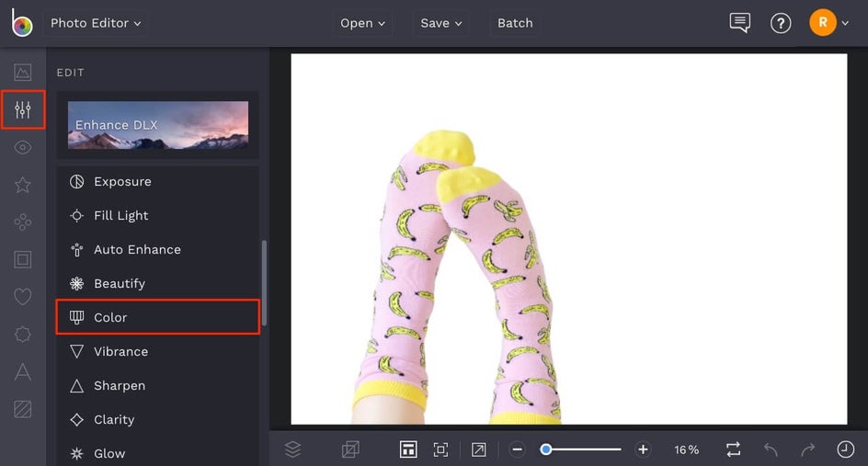Screen dimensions: 868x466
Task: Click the help question mark icon
Action: coord(781,23)
